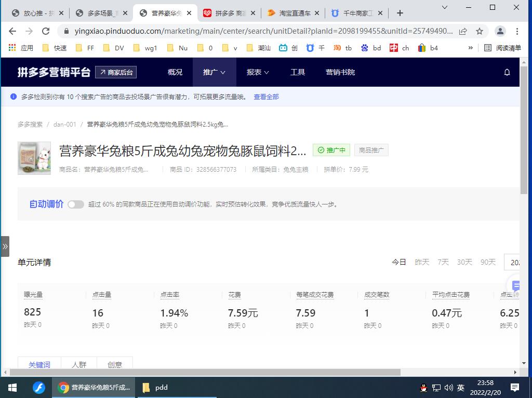Screen dimensions: 532x398
Task: Switch to the 关键词 tab
Action: 39,364
